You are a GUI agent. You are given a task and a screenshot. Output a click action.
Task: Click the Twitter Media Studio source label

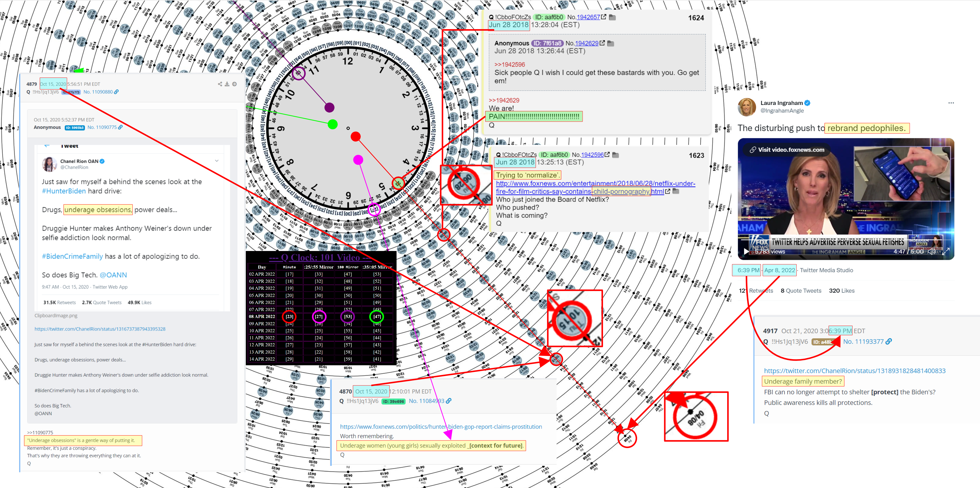[x=826, y=271]
